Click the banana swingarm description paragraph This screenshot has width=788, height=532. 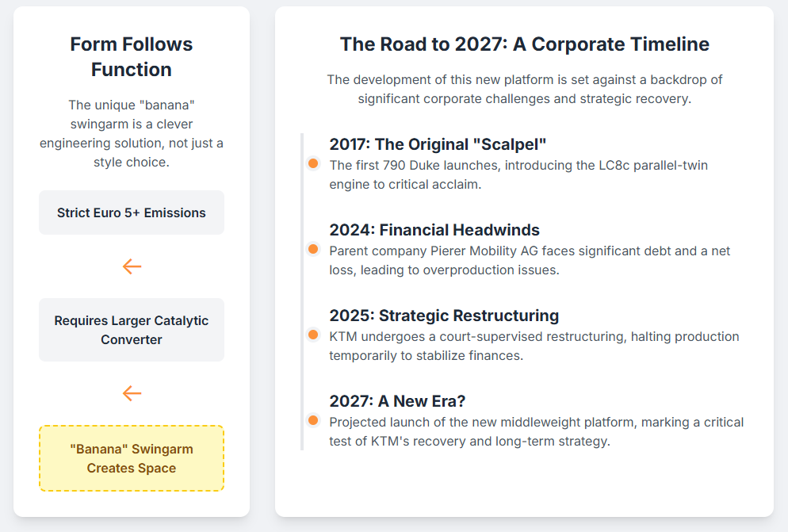pos(132,133)
